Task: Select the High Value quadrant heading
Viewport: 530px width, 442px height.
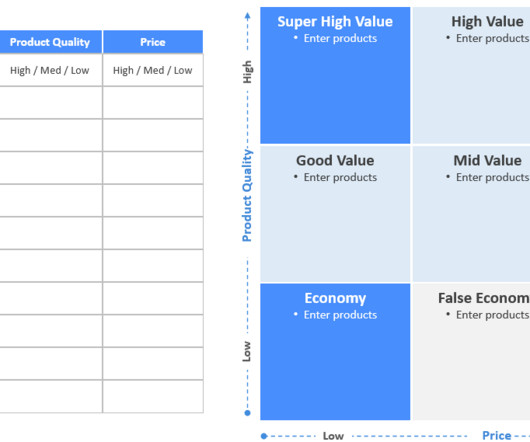Action: (487, 22)
